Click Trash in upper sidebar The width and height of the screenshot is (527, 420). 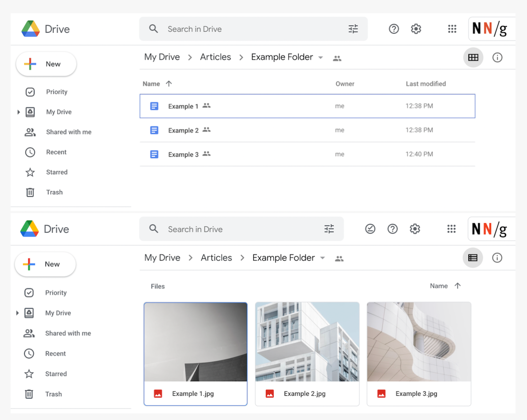[x=54, y=192]
